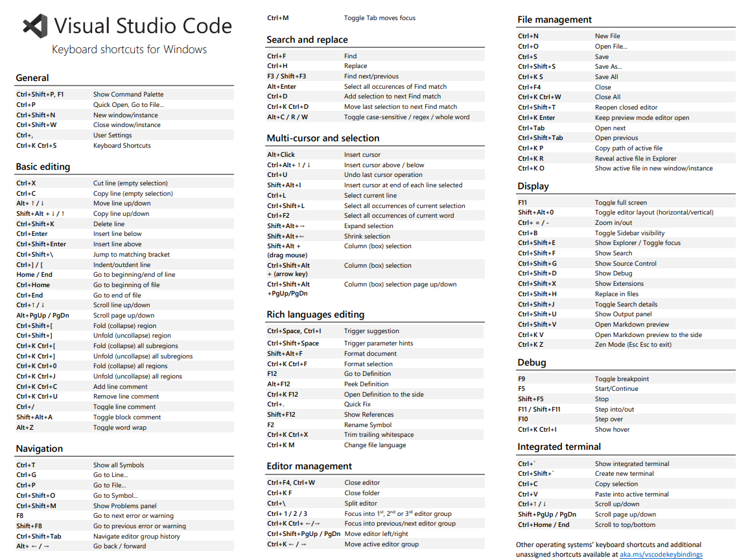Open the aka.ms/vscodekeybindings link
This screenshot has width=750, height=560.
tap(661, 554)
